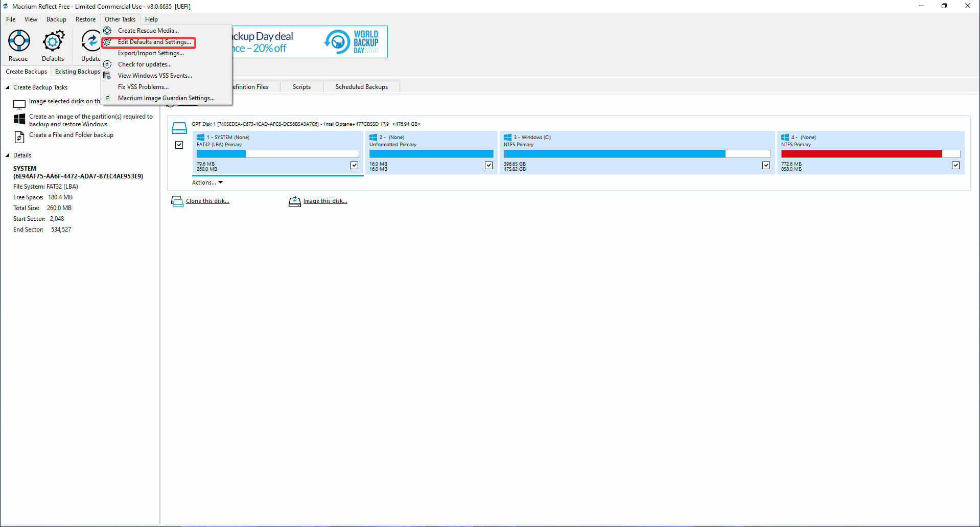The height and width of the screenshot is (527, 980).
Task: Click the World Backup Day banner logo
Action: coord(352,42)
